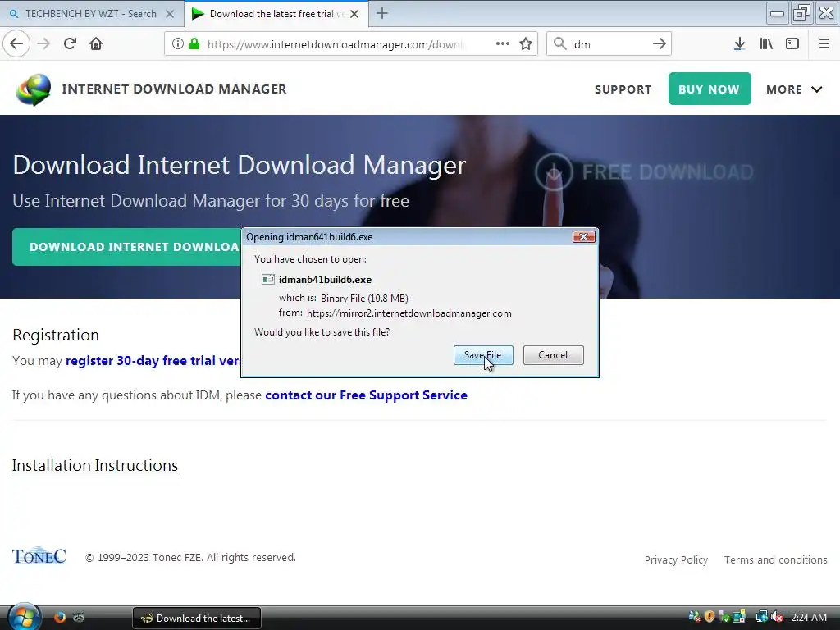Click the search box containing idm
840x630 pixels.
(x=609, y=44)
